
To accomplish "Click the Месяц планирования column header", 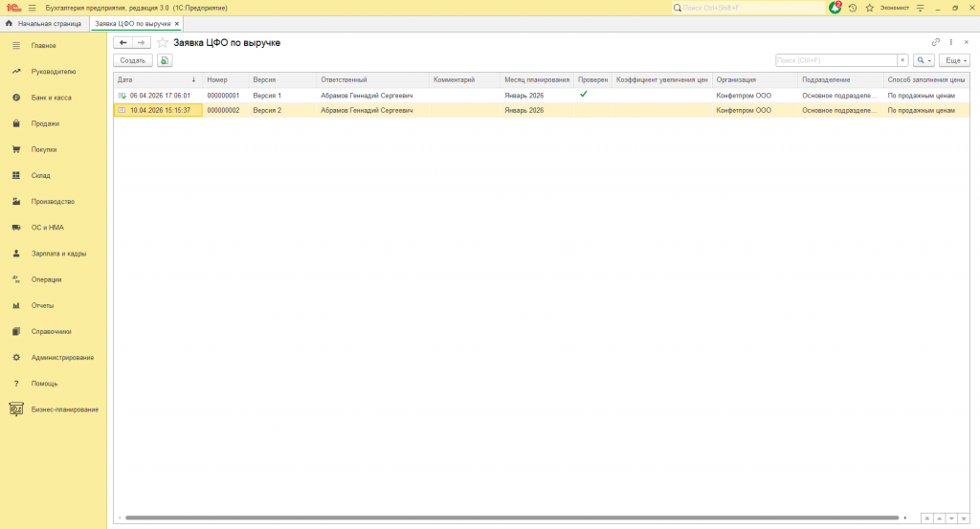I will pos(537,80).
